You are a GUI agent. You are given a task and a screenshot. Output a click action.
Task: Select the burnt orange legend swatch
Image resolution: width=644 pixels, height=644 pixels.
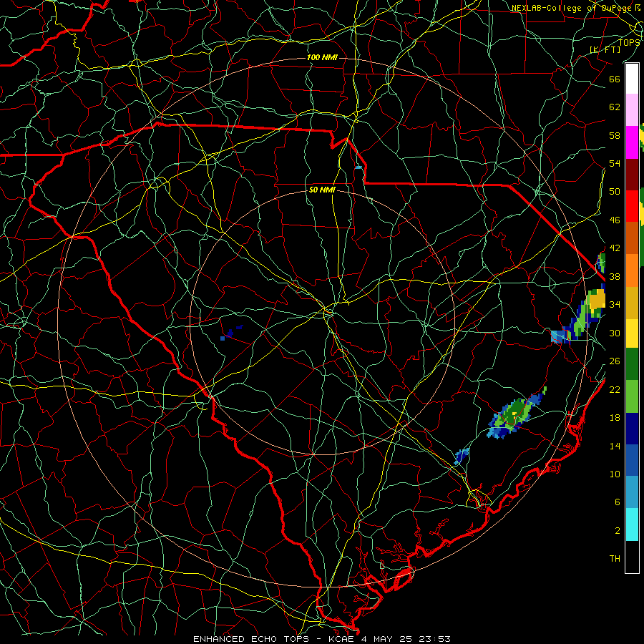coord(632,238)
